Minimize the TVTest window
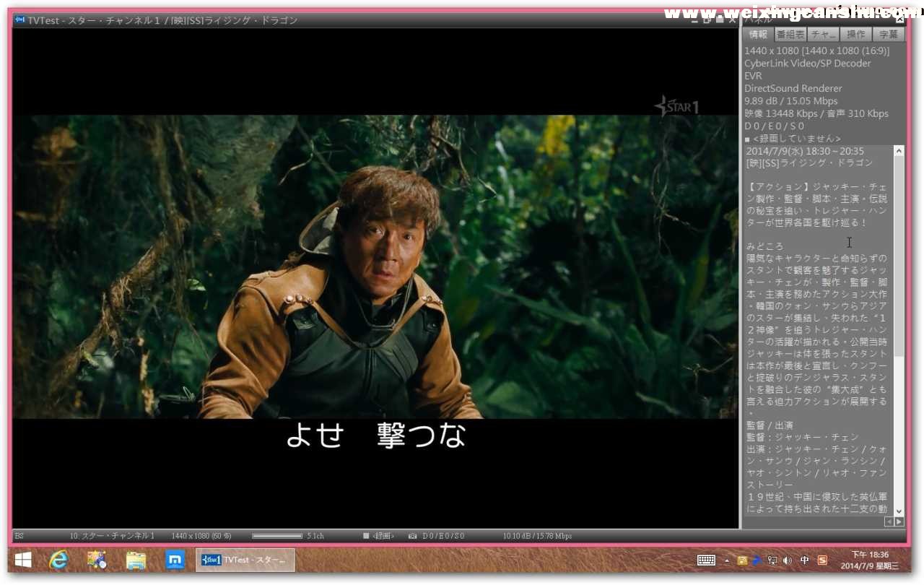This screenshot has height=585, width=924. (695, 21)
